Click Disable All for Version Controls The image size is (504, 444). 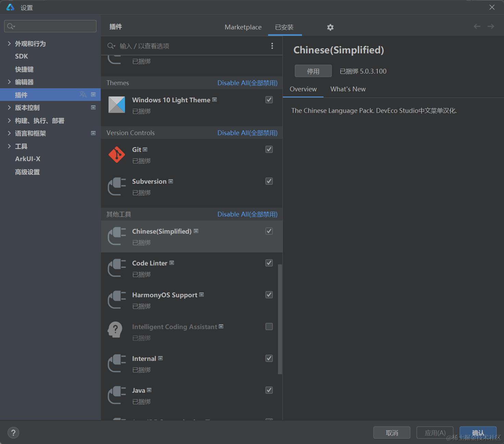point(247,133)
